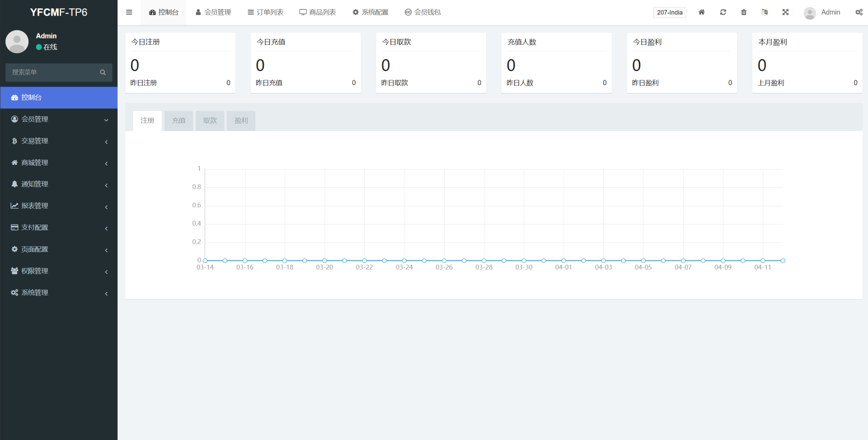Viewport: 868px width, 440px height.
Task: Focus the 搜索菜单 search field
Action: 53,72
